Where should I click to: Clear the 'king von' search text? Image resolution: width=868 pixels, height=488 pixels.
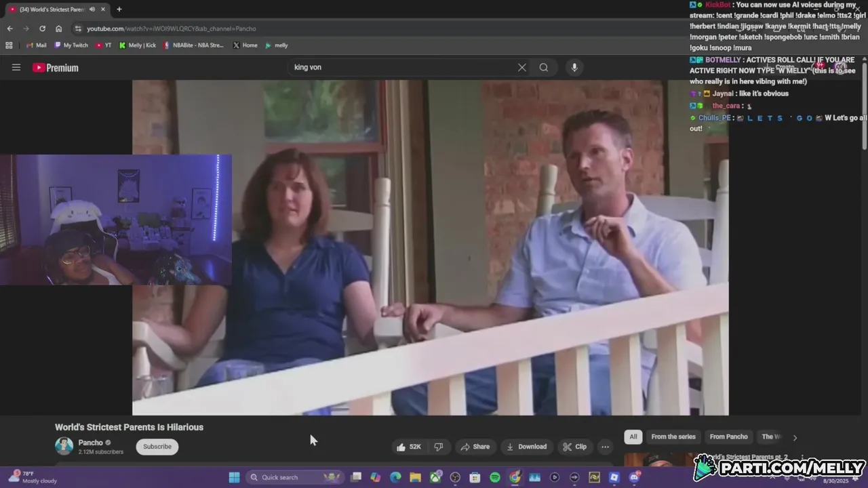521,68
